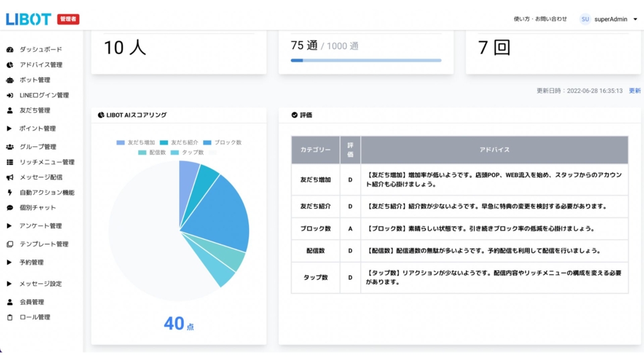Expand the ポイント管理 submenu arrow
644x362 pixels.
pos(9,129)
